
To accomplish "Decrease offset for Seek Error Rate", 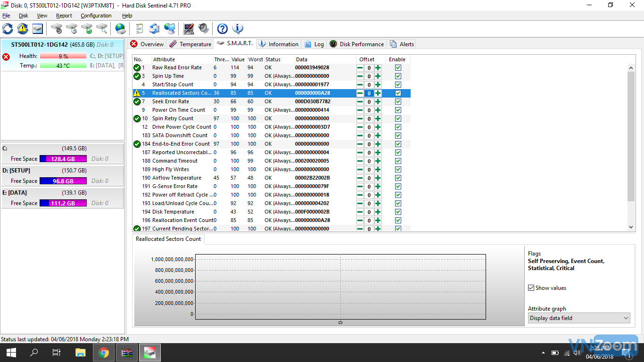I will tap(360, 101).
